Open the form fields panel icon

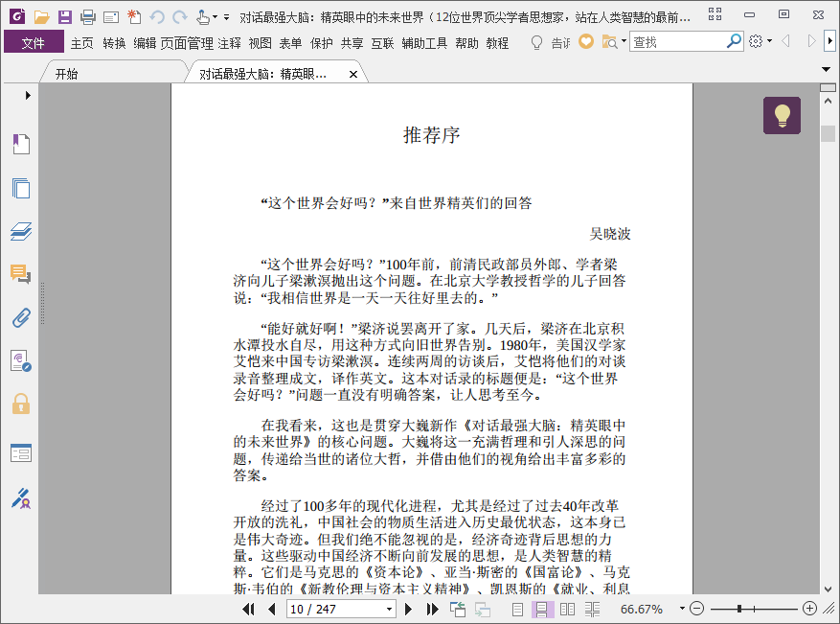(21, 453)
